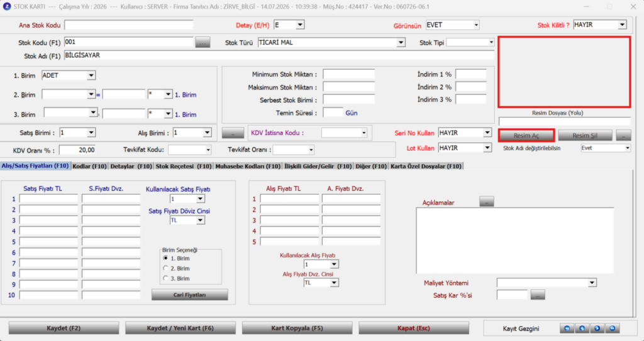Open the Tevkifat Kodu dropdown

208,150
